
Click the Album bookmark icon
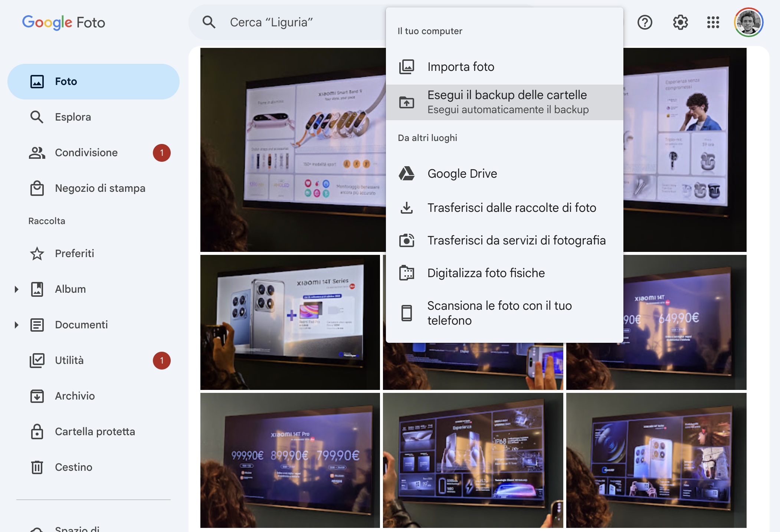click(37, 289)
